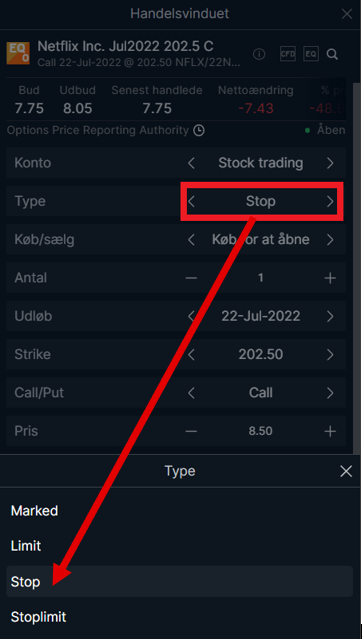Open the Type Stop selector field
Image resolution: width=362 pixels, height=639 pixels.
[x=261, y=201]
